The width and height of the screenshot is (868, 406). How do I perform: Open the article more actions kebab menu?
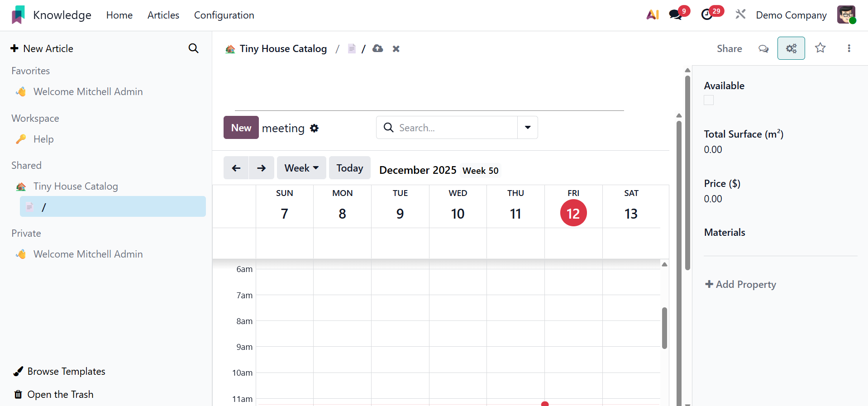pyautogui.click(x=849, y=48)
